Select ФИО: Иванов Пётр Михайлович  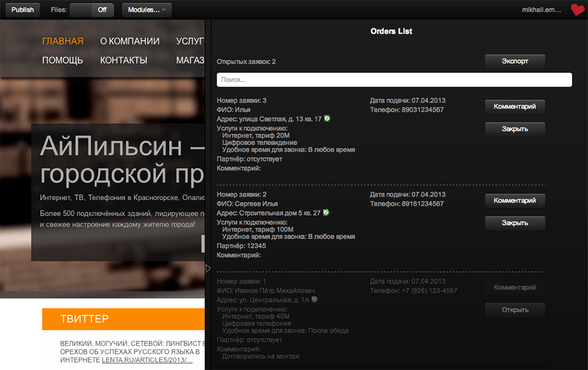coord(266,291)
